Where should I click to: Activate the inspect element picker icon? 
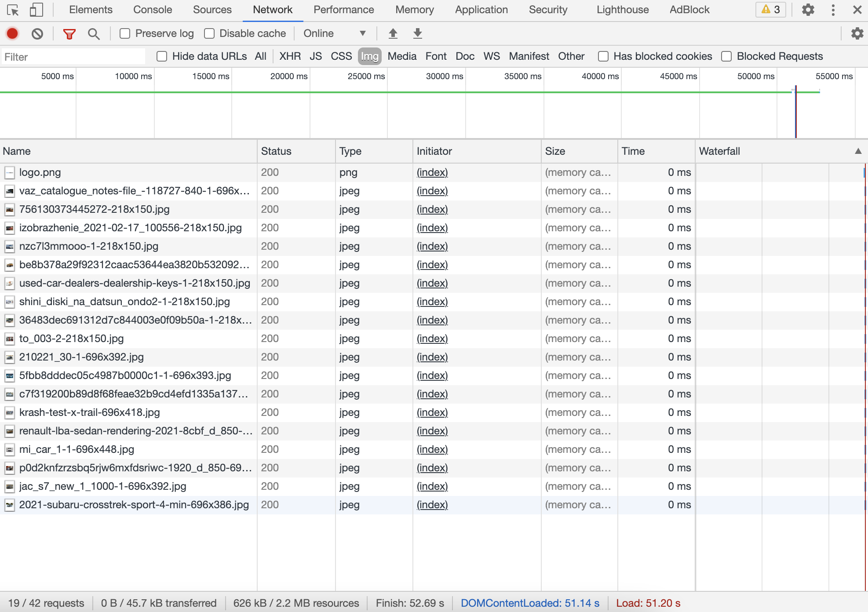pos(13,10)
